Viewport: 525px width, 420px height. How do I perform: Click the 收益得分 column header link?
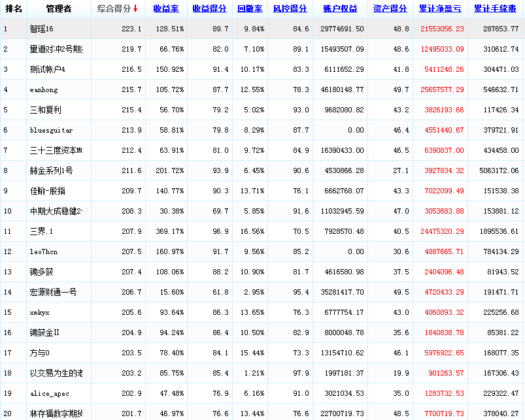coord(209,9)
